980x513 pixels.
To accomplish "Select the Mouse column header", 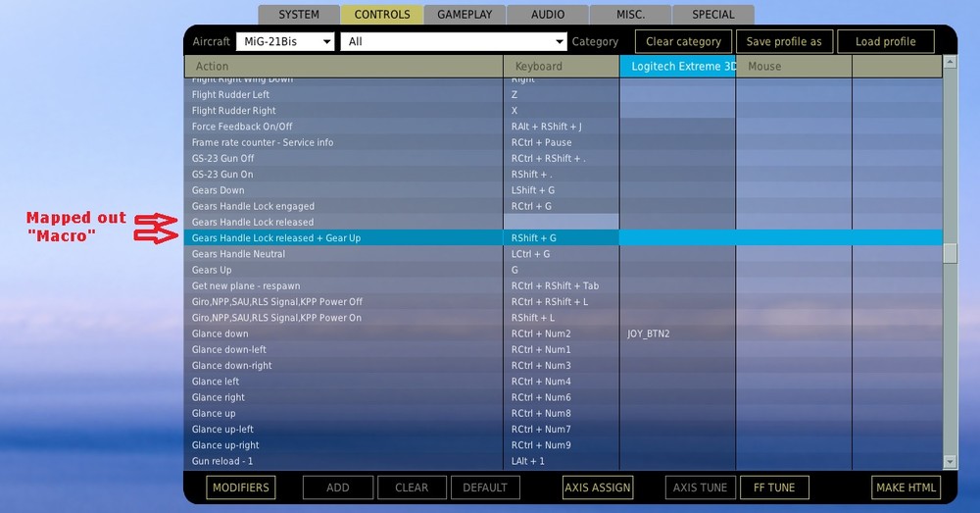I will (x=794, y=67).
